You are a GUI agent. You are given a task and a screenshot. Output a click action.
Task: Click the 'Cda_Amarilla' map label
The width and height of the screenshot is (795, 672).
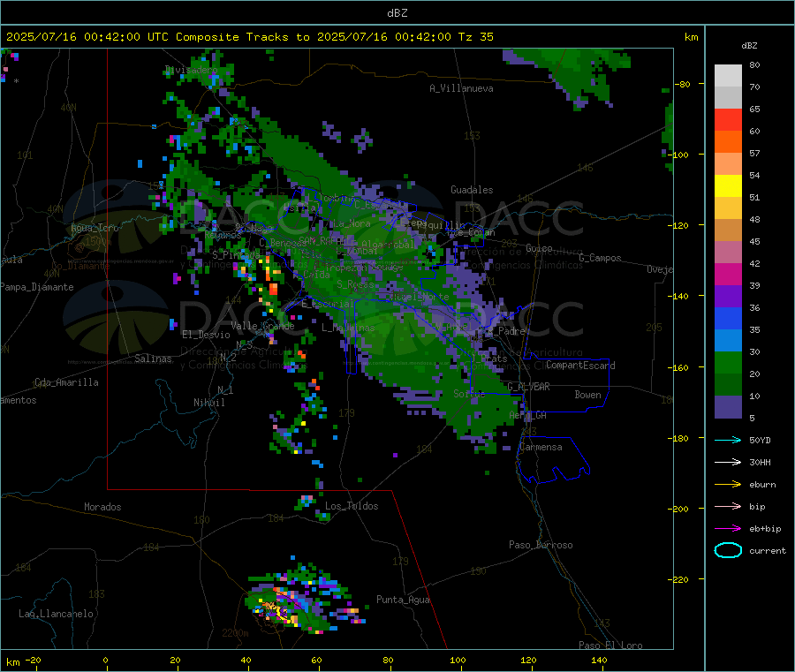[66, 382]
